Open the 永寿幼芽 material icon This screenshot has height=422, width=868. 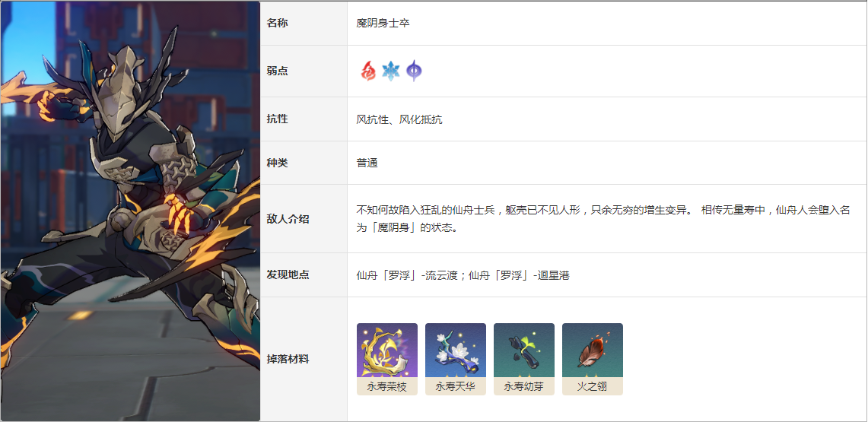523,351
